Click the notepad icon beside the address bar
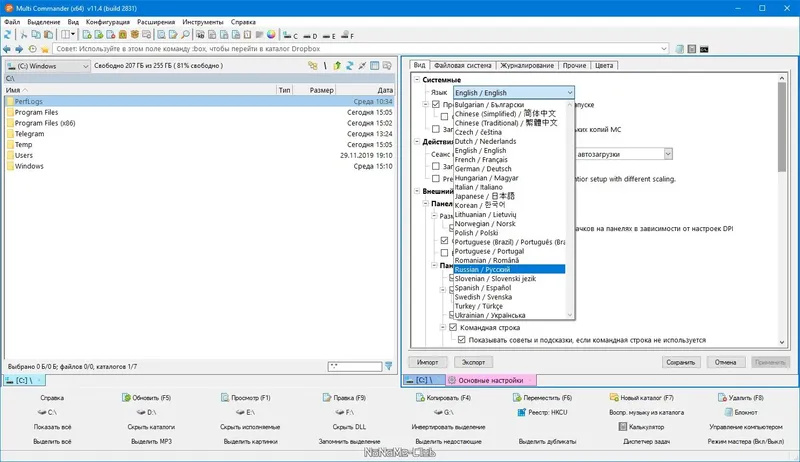800x462 pixels. tap(680, 49)
